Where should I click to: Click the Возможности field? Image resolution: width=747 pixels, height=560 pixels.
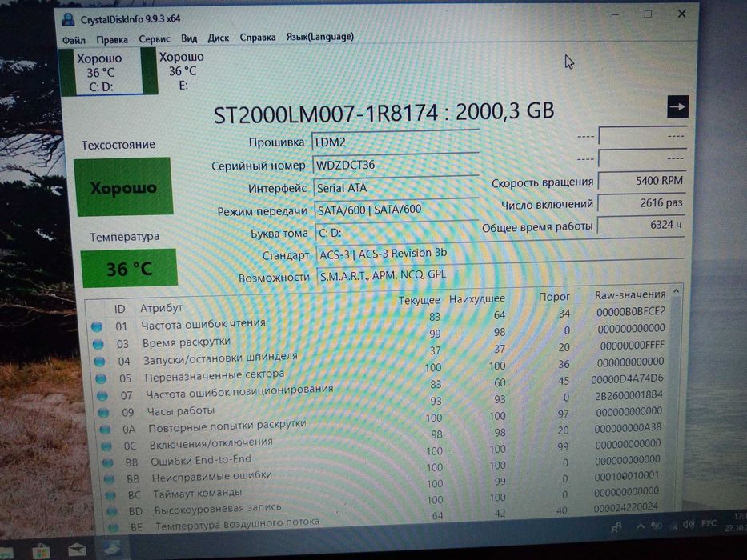click(500, 274)
